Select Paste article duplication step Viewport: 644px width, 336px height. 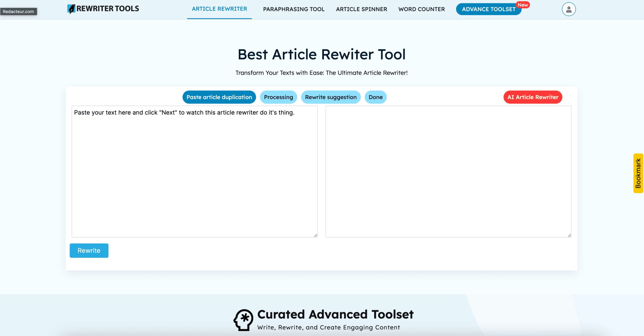pyautogui.click(x=219, y=97)
